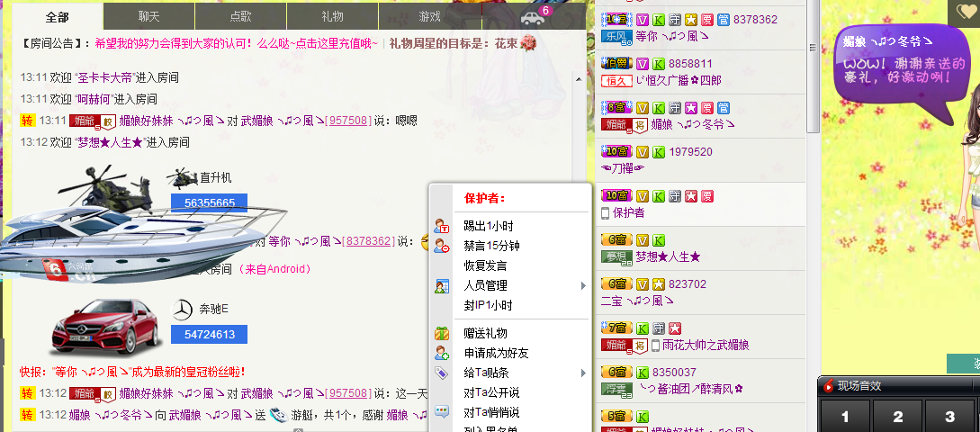Viewport: 980px width, 432px height.
Task: Switch to the 聊天 tab
Action: click(x=148, y=17)
